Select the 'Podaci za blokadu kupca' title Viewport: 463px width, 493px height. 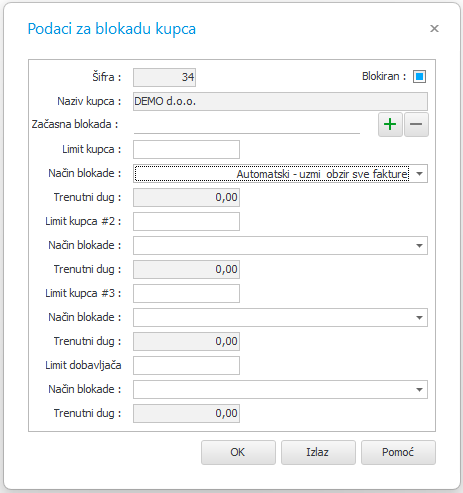[x=112, y=29]
